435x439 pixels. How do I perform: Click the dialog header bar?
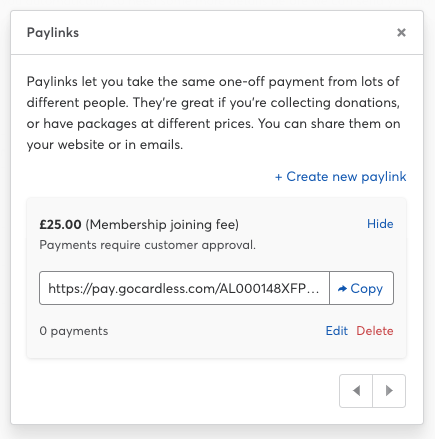click(x=217, y=32)
